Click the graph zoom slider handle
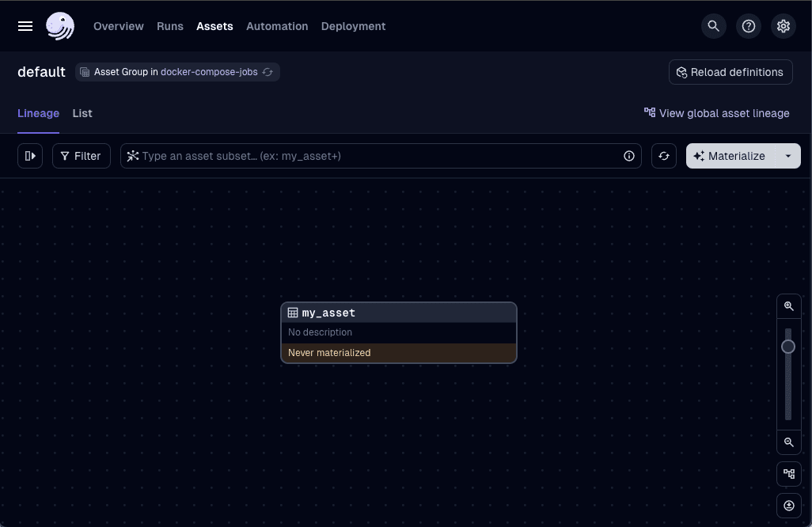Image resolution: width=812 pixels, height=527 pixels. pos(788,347)
